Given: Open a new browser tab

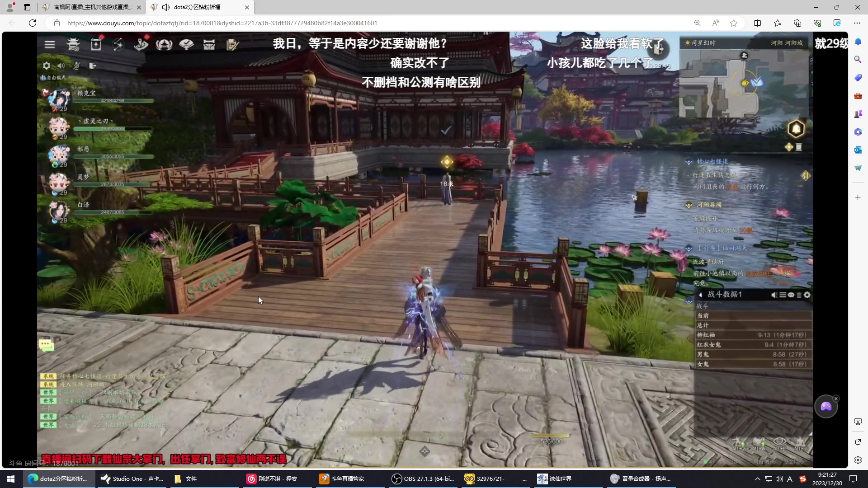Looking at the screenshot, I should tap(262, 7).
